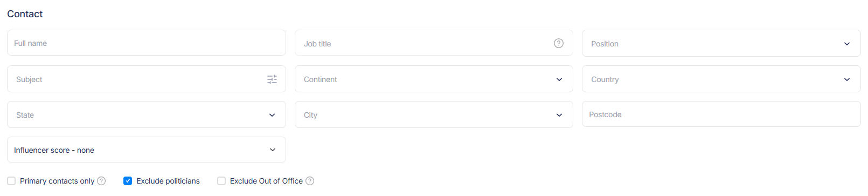Click help icon beside Exclude Out of Office
This screenshot has height=196, width=868.
(x=310, y=181)
